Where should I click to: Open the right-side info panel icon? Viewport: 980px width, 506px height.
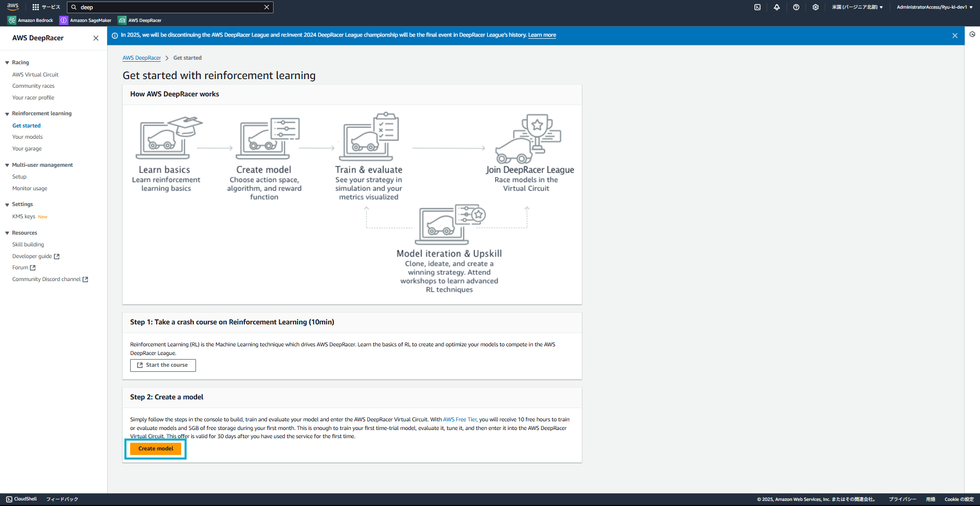pos(972,34)
